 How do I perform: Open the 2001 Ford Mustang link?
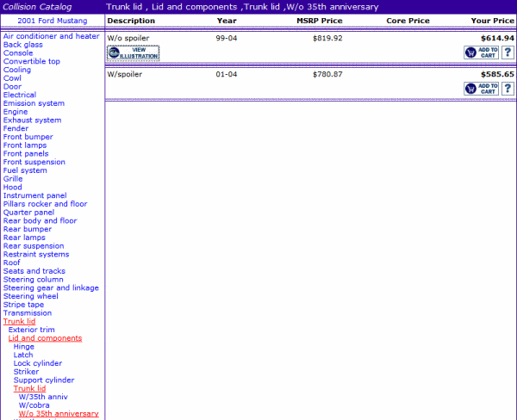point(53,21)
